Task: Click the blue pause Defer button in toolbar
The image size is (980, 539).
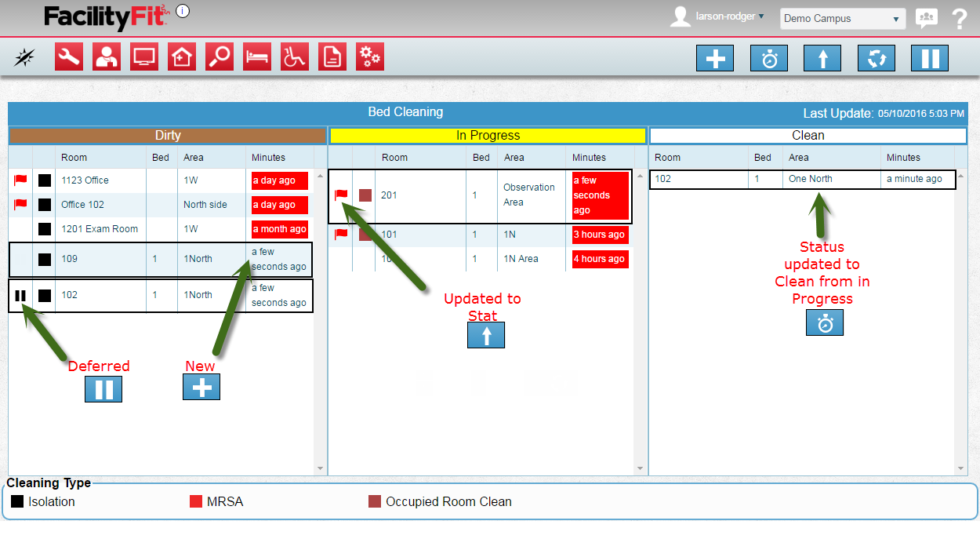Action: (x=930, y=59)
